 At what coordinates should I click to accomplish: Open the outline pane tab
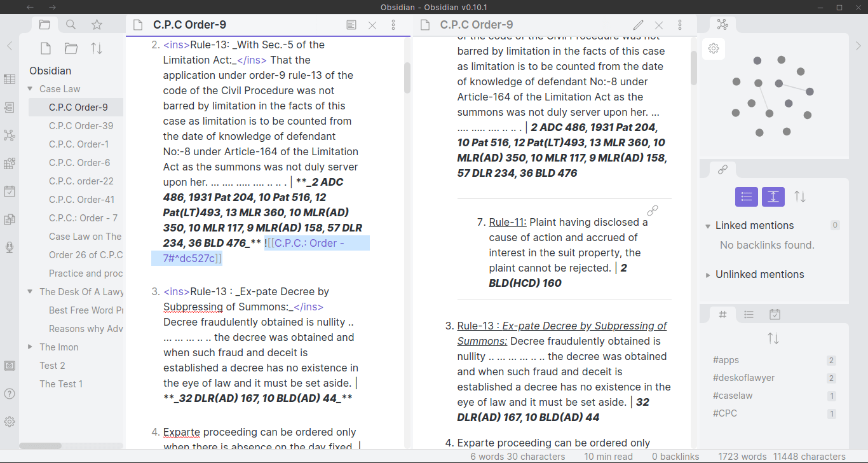pyautogui.click(x=749, y=314)
